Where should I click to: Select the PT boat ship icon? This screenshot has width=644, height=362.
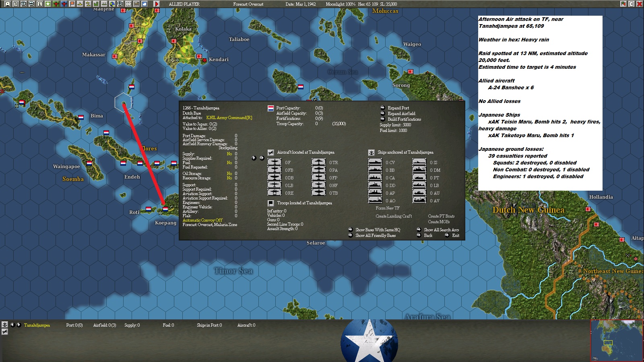419,177
